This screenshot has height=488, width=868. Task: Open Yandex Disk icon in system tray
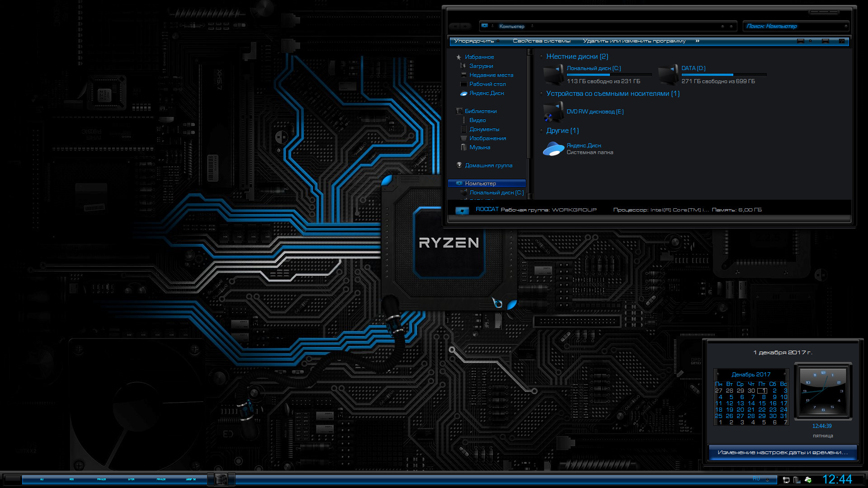click(x=808, y=480)
